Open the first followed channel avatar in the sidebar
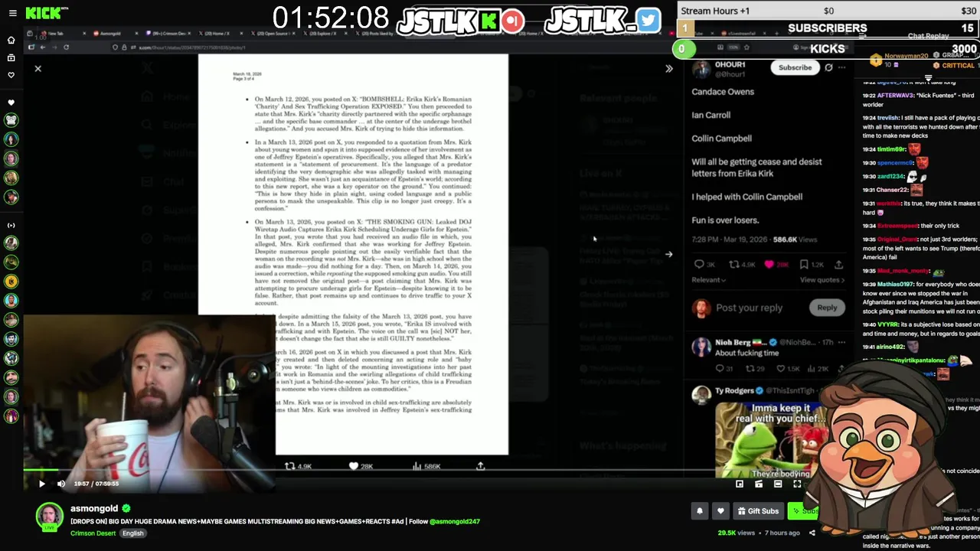980x551 pixels. point(11,120)
